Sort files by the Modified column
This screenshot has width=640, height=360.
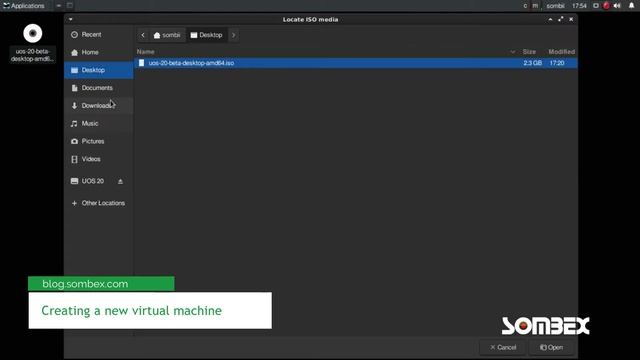pos(561,52)
